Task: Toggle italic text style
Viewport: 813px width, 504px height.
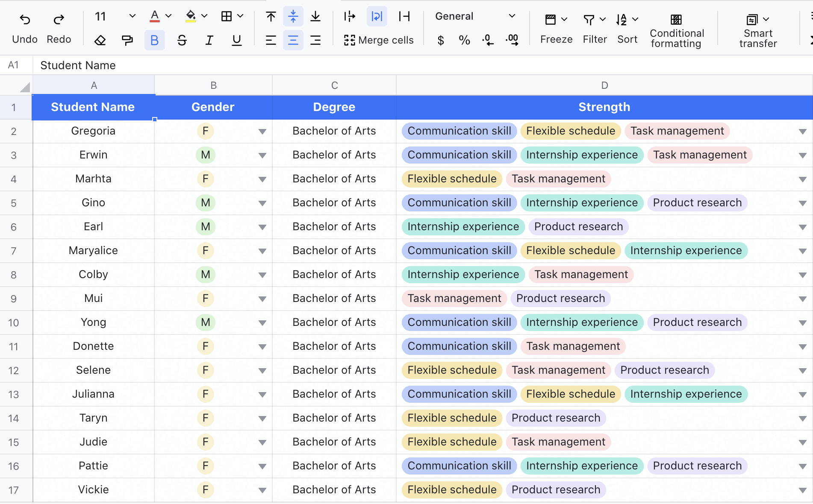Action: click(209, 40)
